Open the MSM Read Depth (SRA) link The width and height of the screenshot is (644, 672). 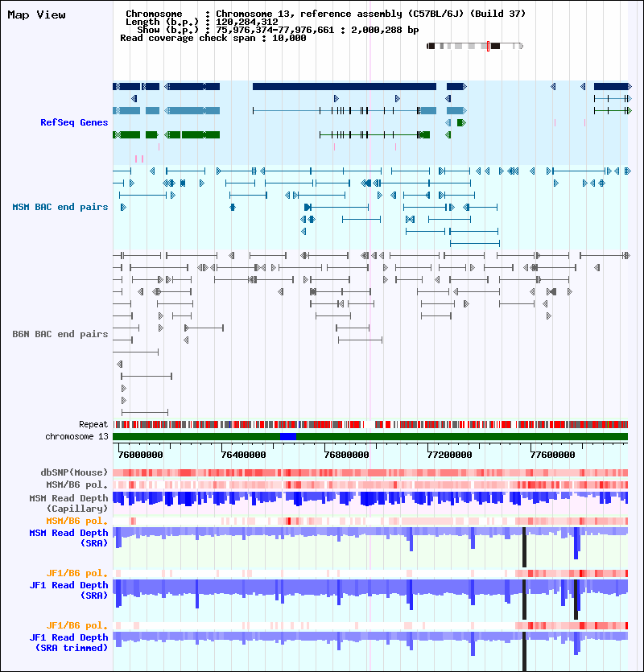(x=68, y=538)
